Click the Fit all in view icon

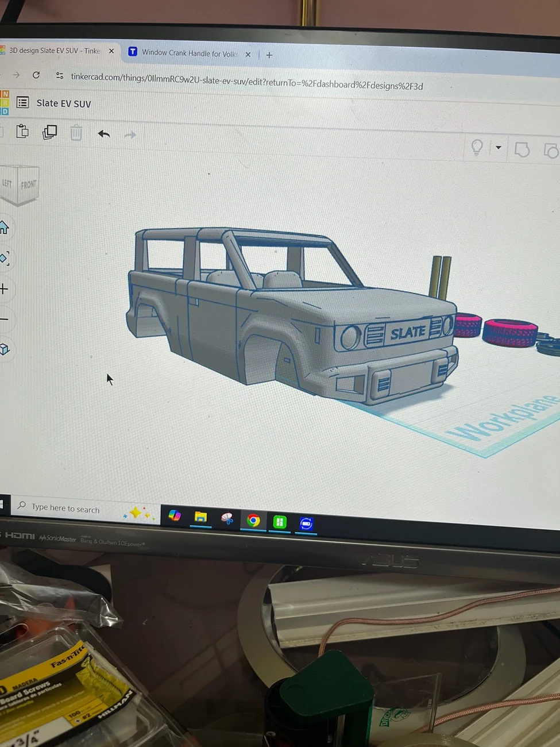coord(4,258)
